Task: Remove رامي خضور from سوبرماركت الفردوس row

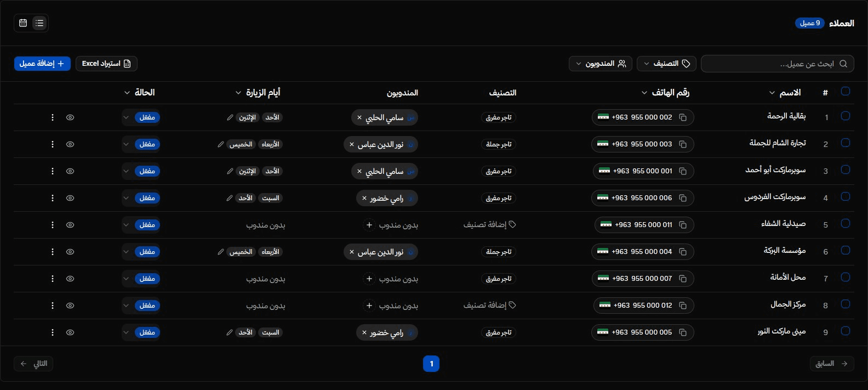Action: (364, 198)
